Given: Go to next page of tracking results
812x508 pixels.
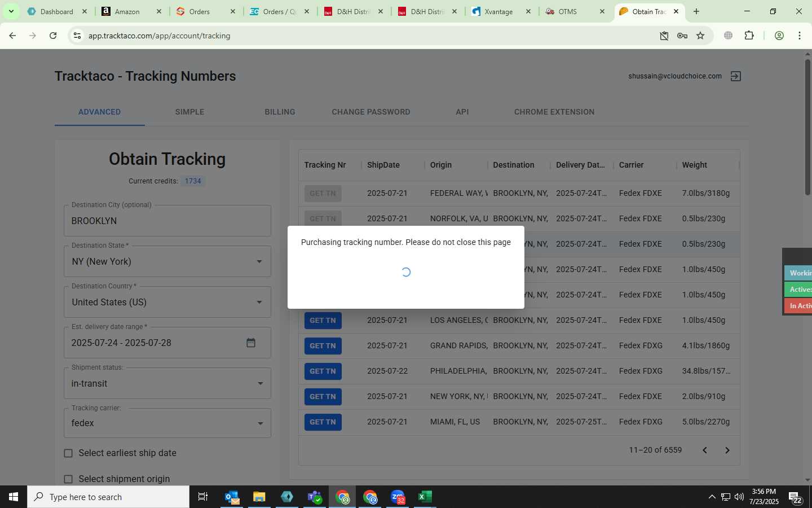Looking at the screenshot, I should [x=727, y=450].
